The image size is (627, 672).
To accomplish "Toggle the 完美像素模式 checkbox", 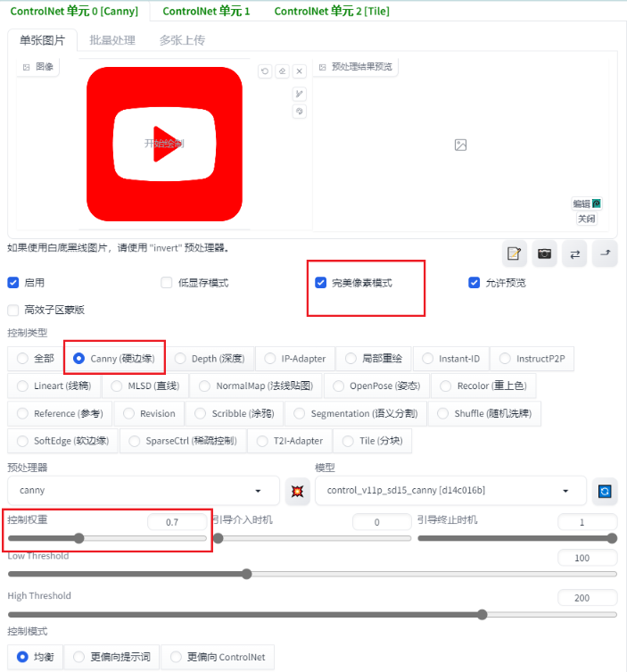I will [321, 282].
